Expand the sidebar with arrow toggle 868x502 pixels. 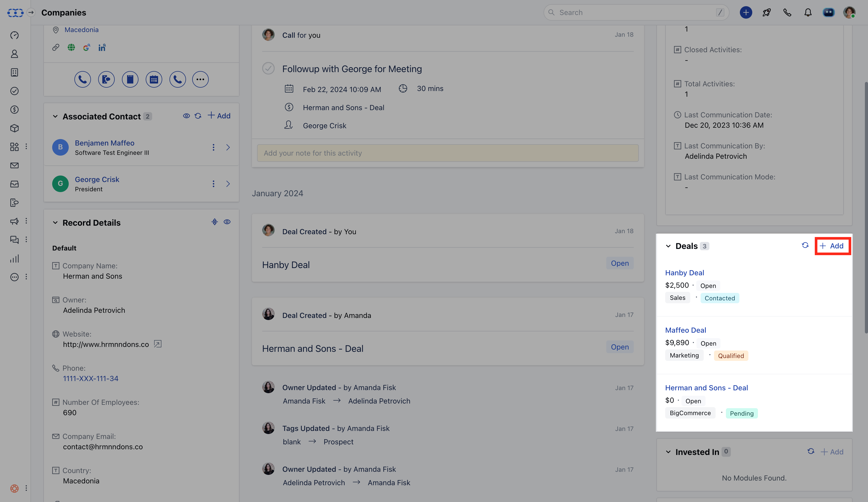[31, 12]
